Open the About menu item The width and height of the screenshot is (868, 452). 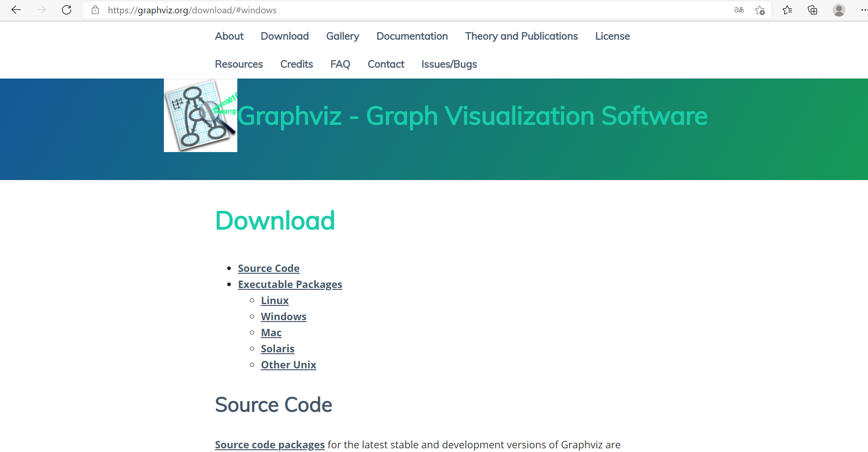230,36
